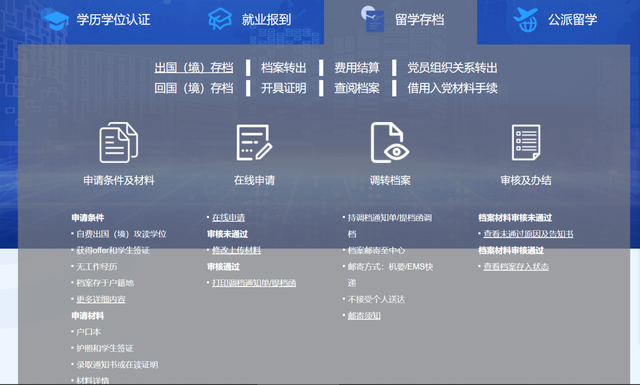Open the 查看档案存入状态 link
The width and height of the screenshot is (640, 385).
(x=516, y=267)
